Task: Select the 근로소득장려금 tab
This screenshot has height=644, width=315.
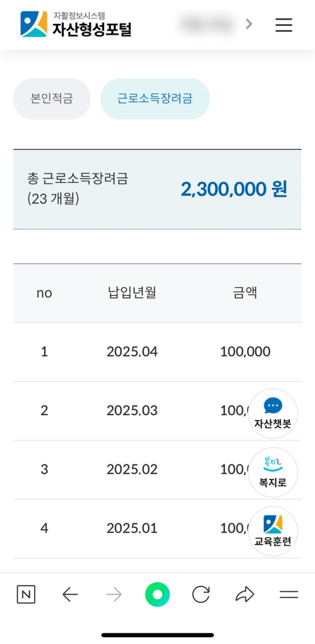Action: [155, 98]
